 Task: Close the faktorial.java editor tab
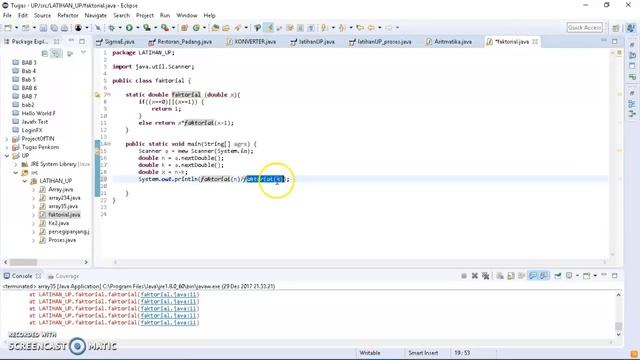(x=535, y=42)
